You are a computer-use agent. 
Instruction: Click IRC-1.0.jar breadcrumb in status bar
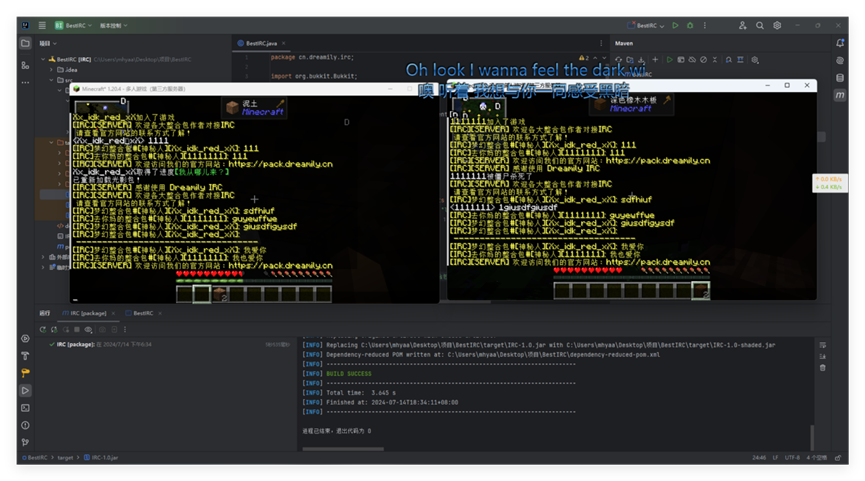[x=101, y=457]
